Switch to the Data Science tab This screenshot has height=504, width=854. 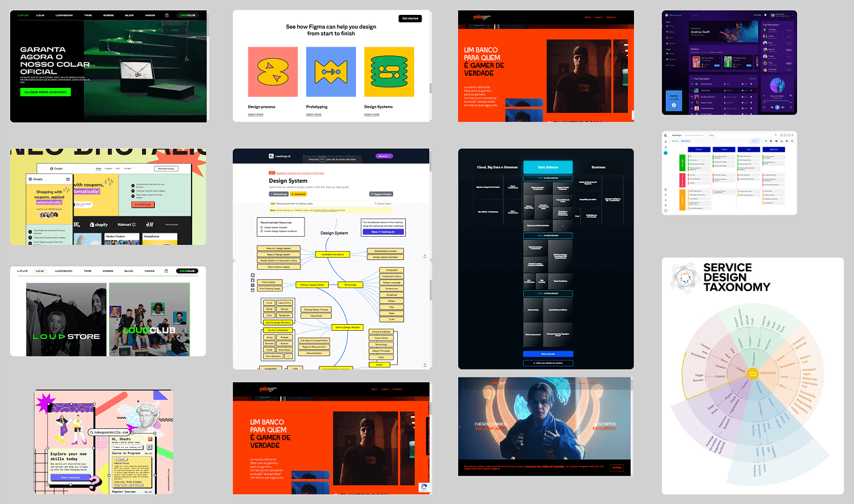tap(548, 167)
